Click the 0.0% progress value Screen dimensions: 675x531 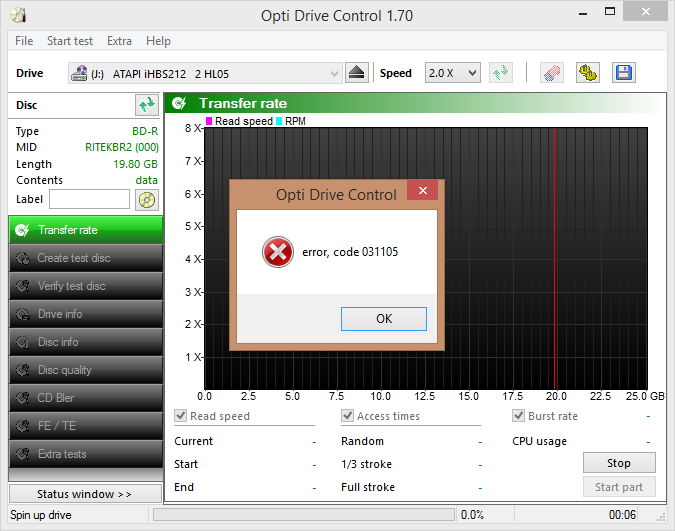(x=472, y=515)
